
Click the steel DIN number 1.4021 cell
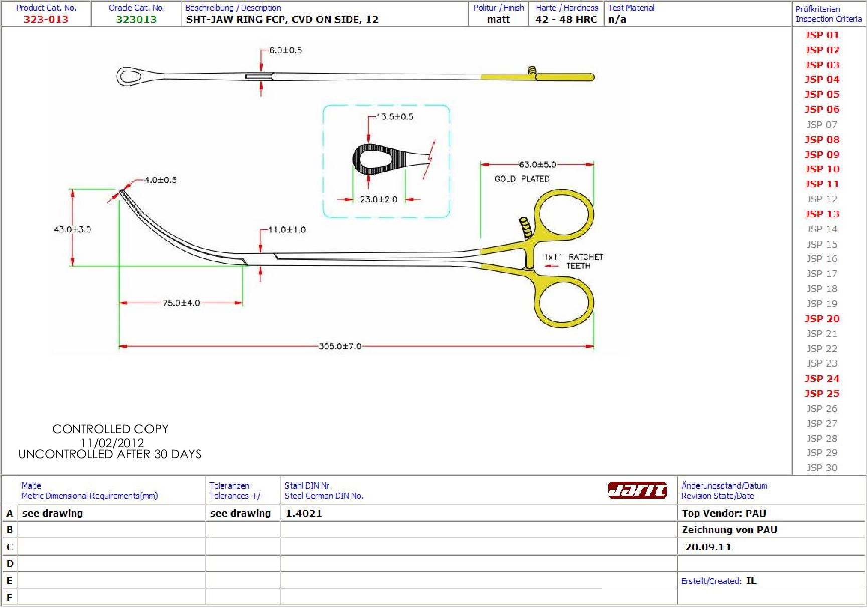click(x=304, y=513)
